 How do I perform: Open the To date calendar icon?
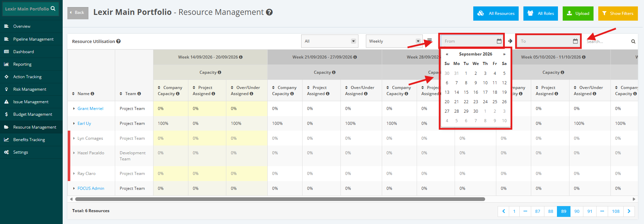[575, 41]
